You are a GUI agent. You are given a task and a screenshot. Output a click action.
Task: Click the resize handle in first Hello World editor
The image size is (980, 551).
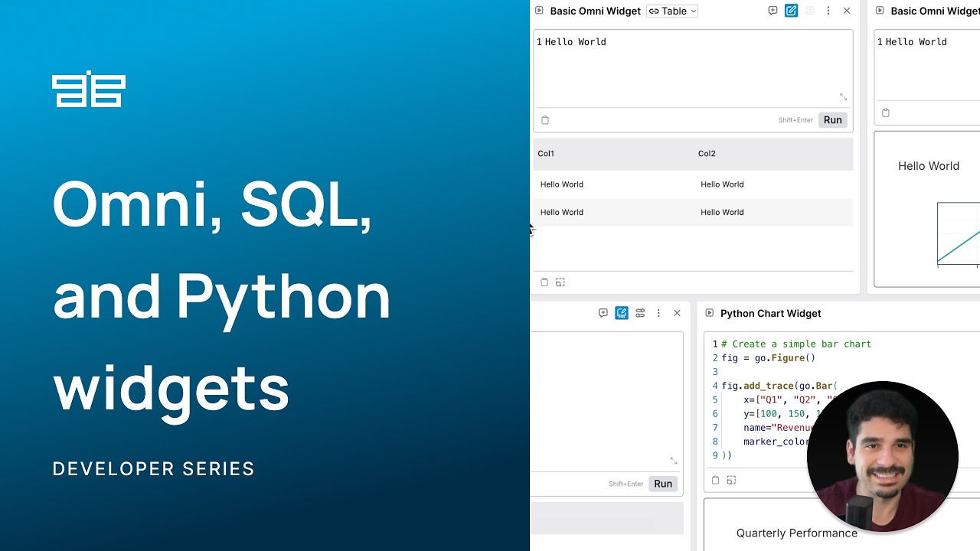pos(843,96)
